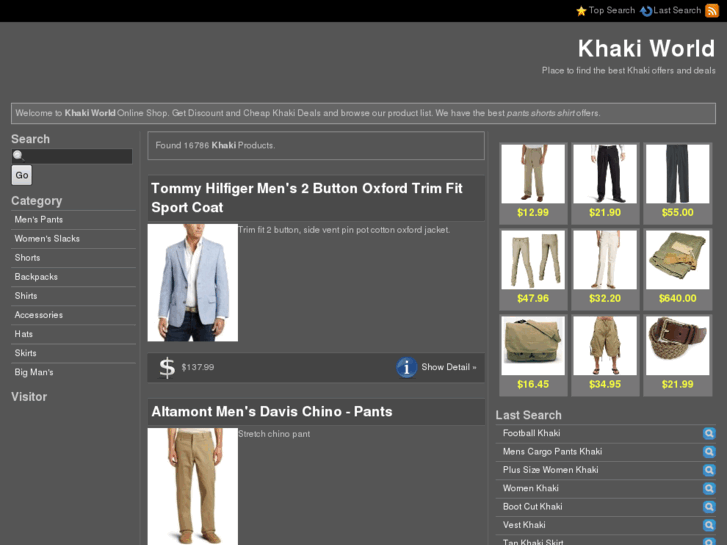
Task: Click the Top Search star icon
Action: [581, 11]
